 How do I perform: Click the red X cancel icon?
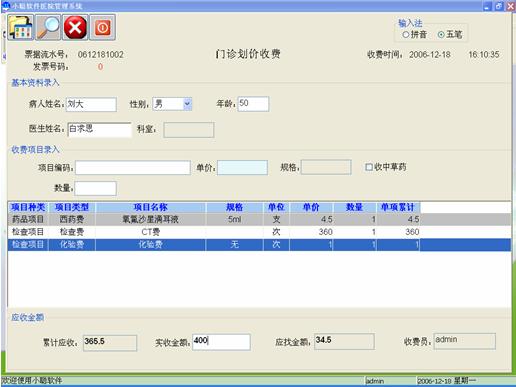click(x=75, y=27)
